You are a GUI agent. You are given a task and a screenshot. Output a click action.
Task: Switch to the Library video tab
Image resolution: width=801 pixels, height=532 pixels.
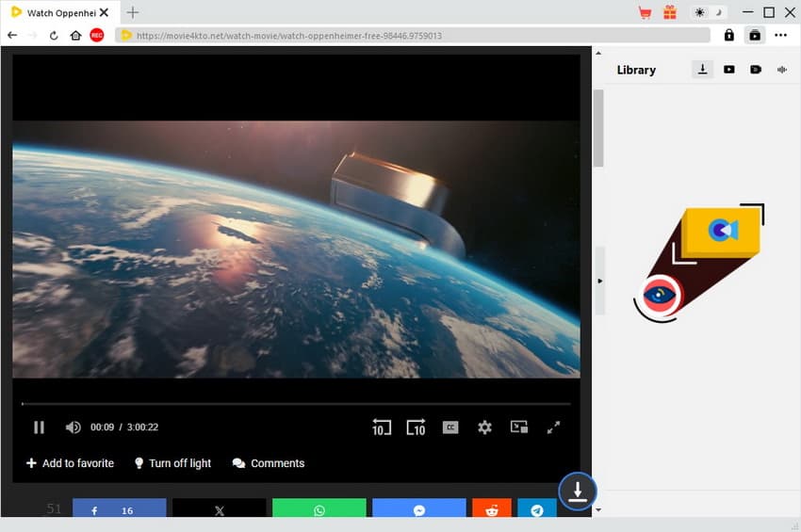click(x=729, y=70)
